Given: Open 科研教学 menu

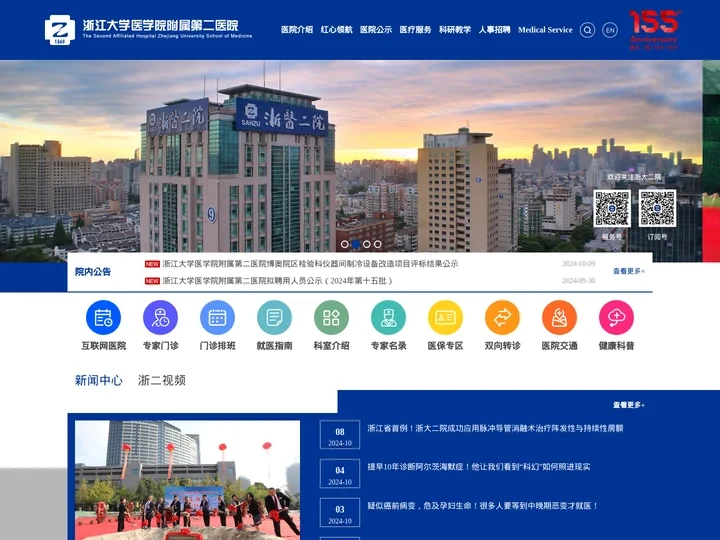Looking at the screenshot, I should coord(455,30).
